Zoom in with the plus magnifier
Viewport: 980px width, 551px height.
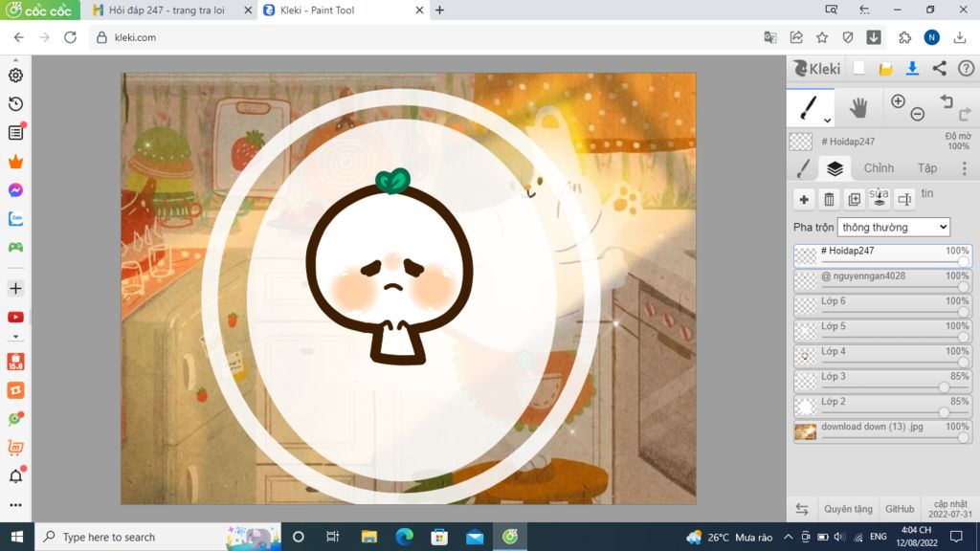tap(898, 101)
